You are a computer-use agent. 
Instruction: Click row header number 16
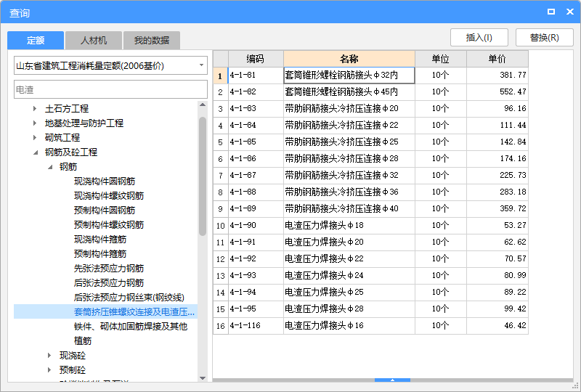click(221, 325)
